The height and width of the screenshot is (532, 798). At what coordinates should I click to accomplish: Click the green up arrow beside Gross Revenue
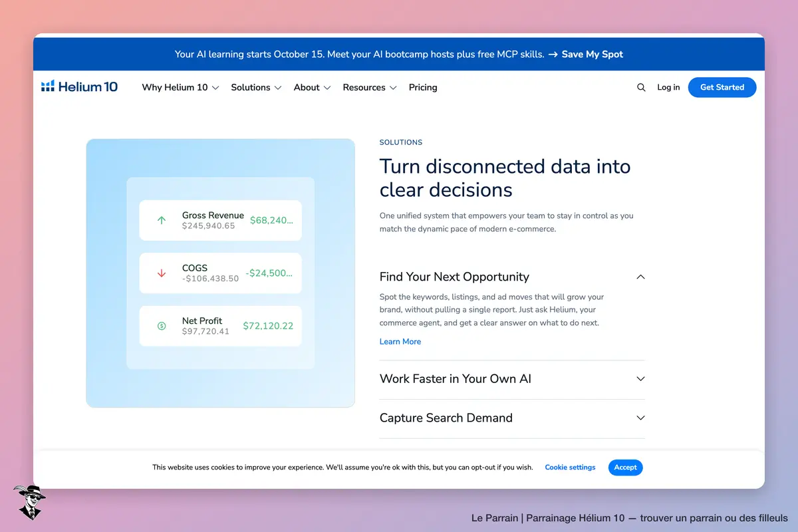(161, 220)
